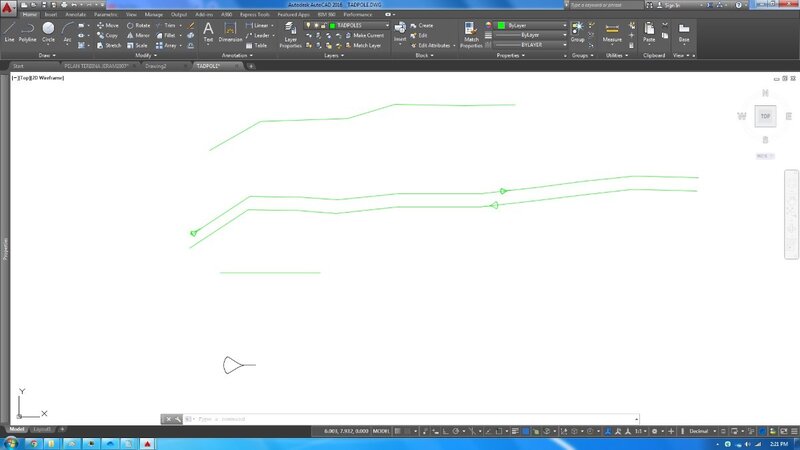Click the command line input field
This screenshot has width=800, height=450.
411,419
